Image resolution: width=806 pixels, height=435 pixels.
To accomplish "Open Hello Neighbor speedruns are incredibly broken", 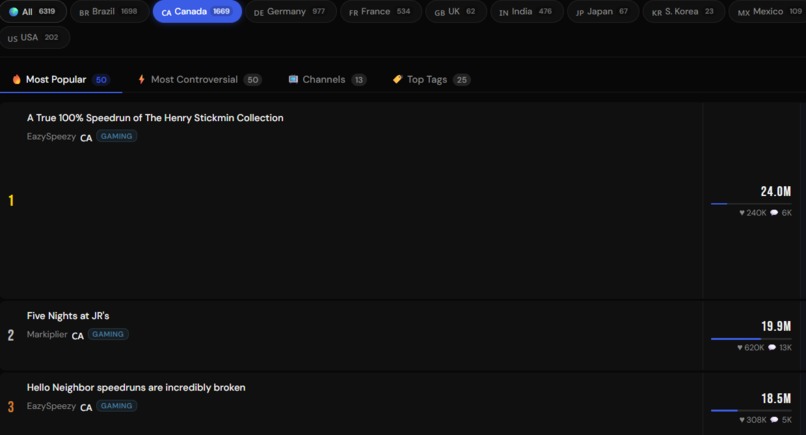I will coord(136,387).
